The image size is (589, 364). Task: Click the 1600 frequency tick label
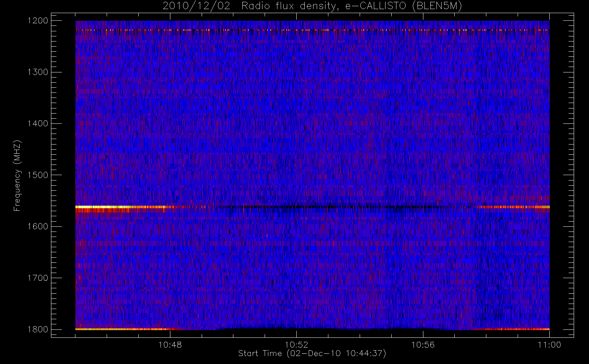coord(38,226)
